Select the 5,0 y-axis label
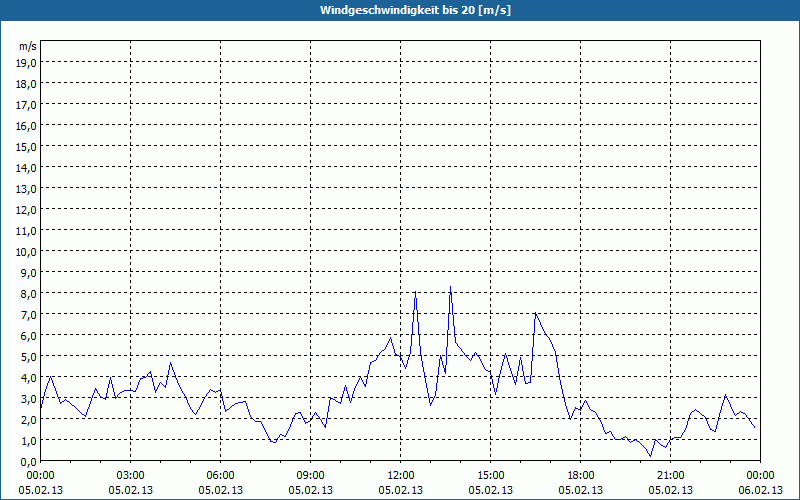800x500 pixels. point(29,357)
